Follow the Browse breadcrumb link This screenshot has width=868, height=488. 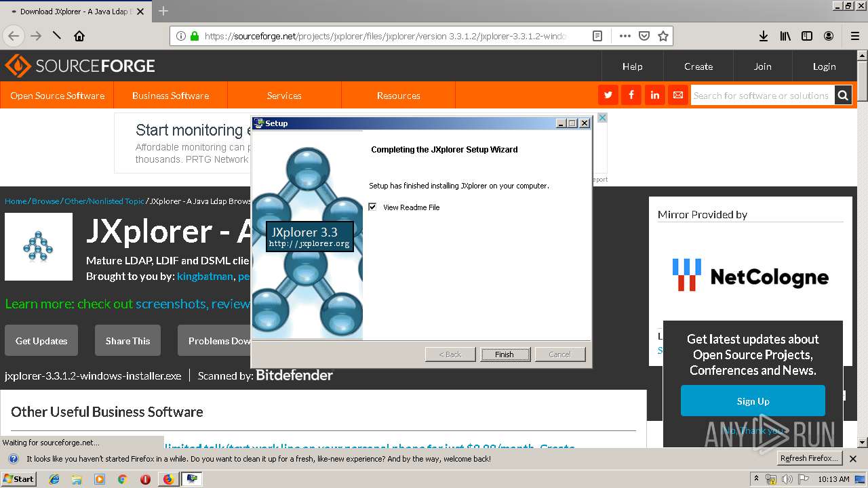[45, 201]
